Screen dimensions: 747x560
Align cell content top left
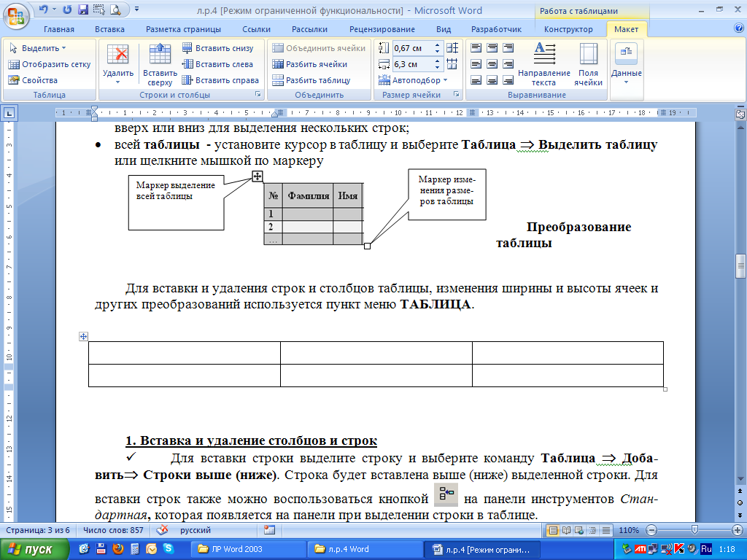tap(476, 47)
